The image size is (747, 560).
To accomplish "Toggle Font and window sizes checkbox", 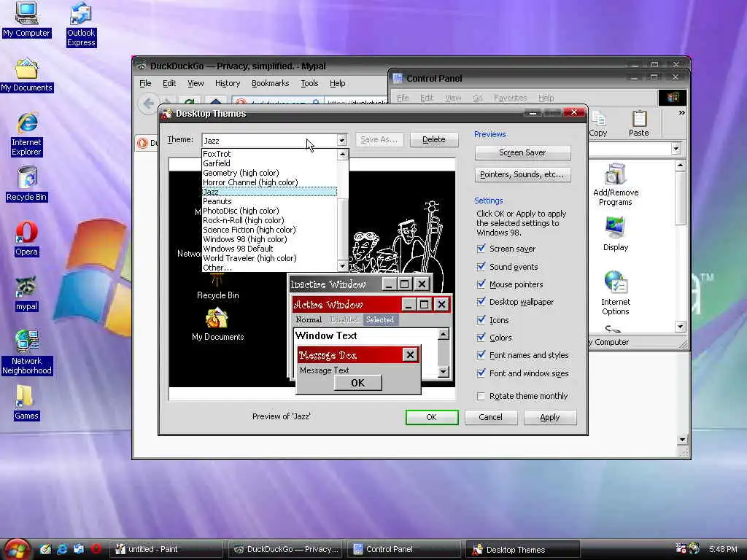I will 481,373.
